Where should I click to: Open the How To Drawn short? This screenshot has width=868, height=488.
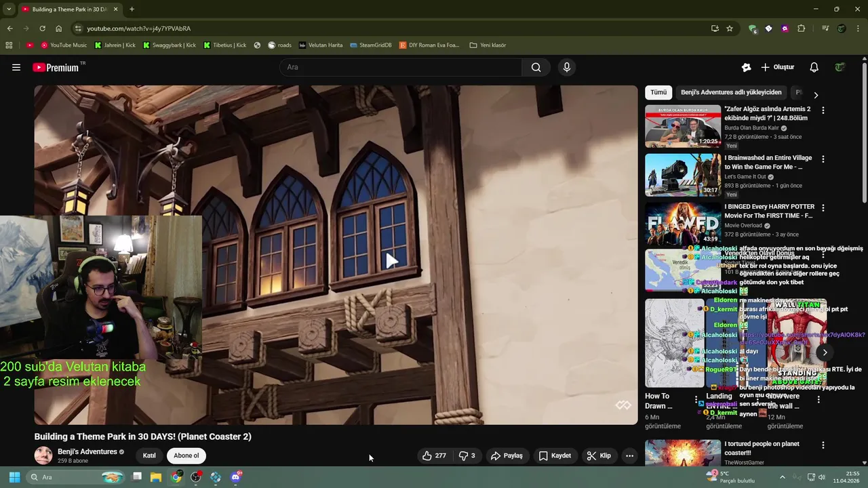point(674,343)
